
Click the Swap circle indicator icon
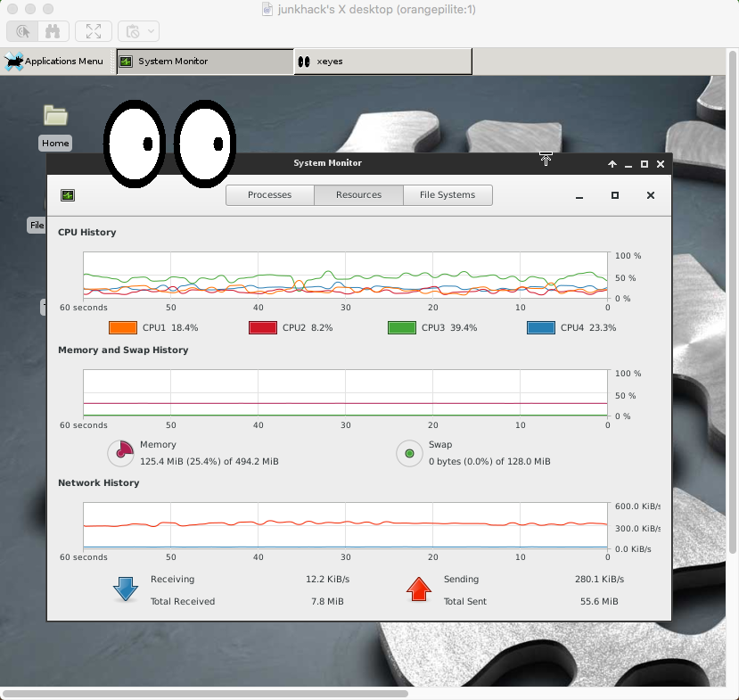pyautogui.click(x=409, y=454)
